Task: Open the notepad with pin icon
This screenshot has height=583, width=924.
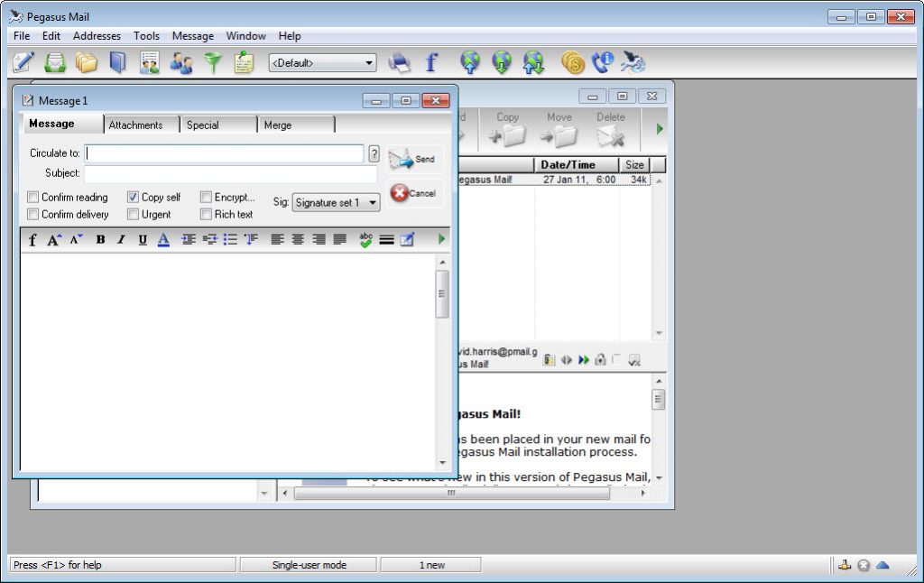Action: pos(244,62)
